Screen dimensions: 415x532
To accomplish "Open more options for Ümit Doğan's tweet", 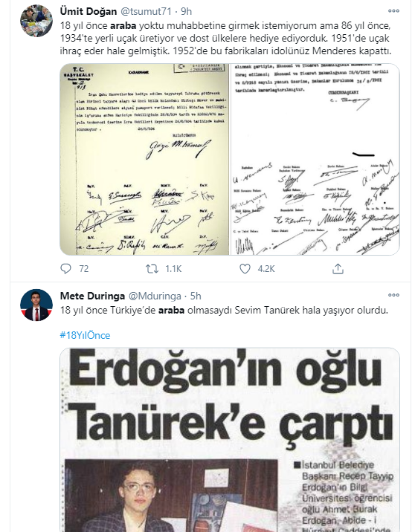I will (393, 11).
